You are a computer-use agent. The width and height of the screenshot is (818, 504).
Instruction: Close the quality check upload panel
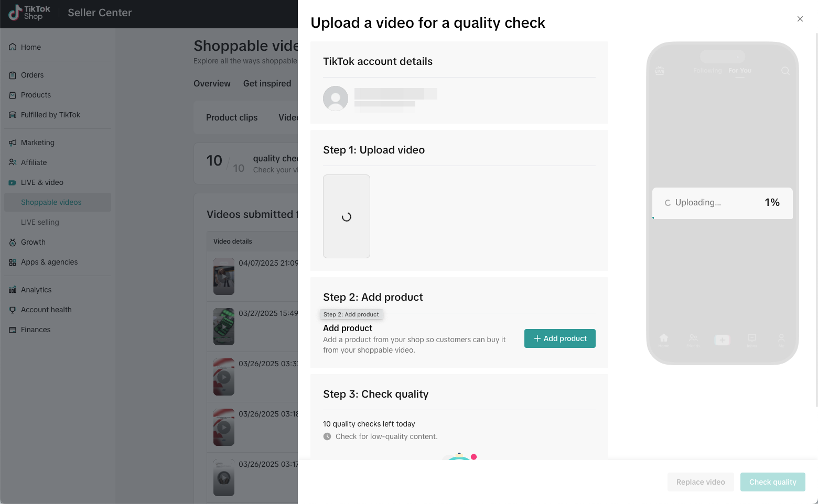[800, 19]
